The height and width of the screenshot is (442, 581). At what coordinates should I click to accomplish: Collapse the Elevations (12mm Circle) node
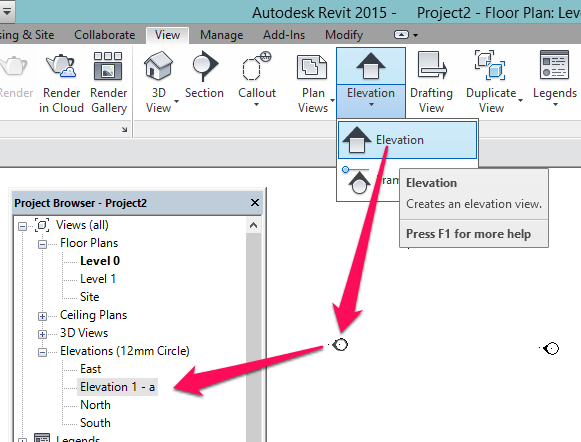[x=42, y=352]
